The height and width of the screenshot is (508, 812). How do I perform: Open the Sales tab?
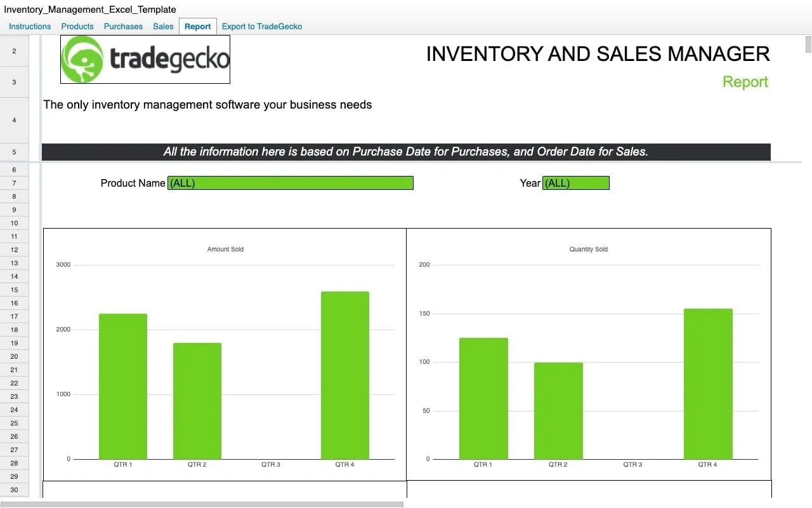point(162,26)
